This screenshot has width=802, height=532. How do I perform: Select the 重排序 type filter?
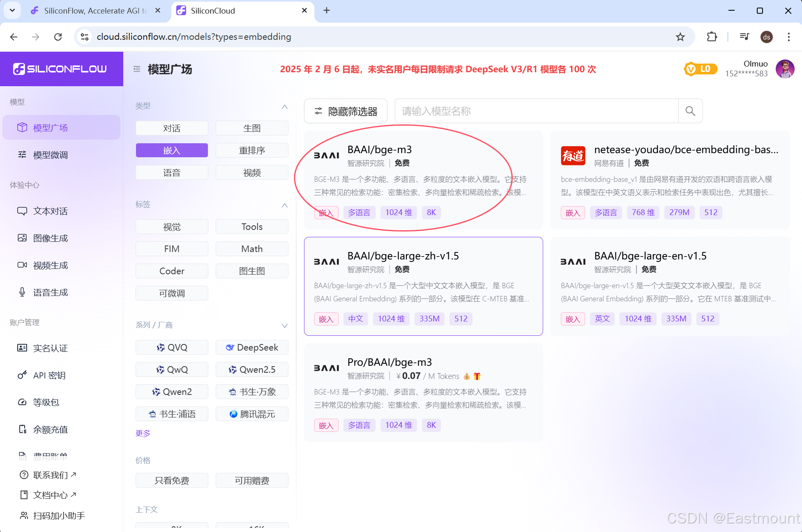pos(252,150)
